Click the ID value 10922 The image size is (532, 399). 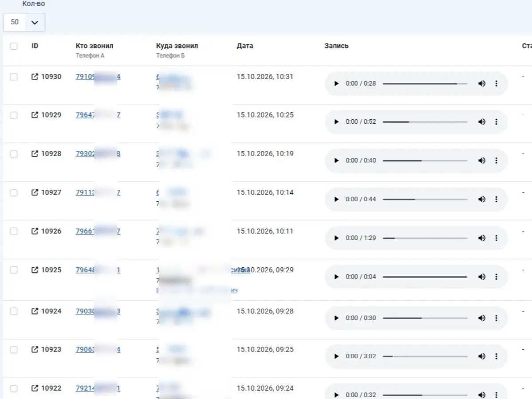pyautogui.click(x=51, y=388)
